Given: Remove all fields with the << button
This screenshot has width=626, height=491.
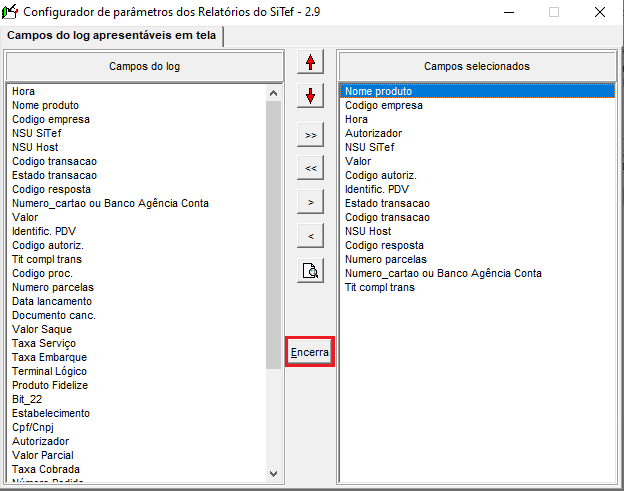Looking at the screenshot, I should [x=310, y=168].
